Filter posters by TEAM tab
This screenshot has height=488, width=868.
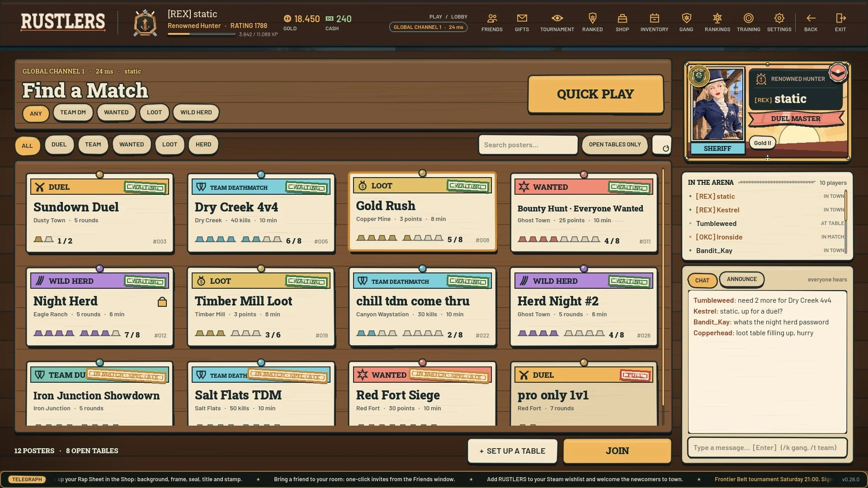[x=93, y=145]
